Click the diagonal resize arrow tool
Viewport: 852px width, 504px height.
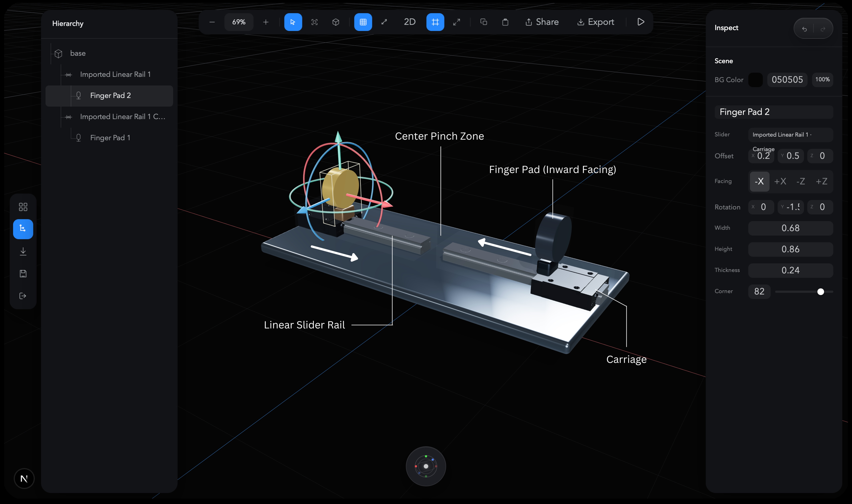(x=384, y=22)
